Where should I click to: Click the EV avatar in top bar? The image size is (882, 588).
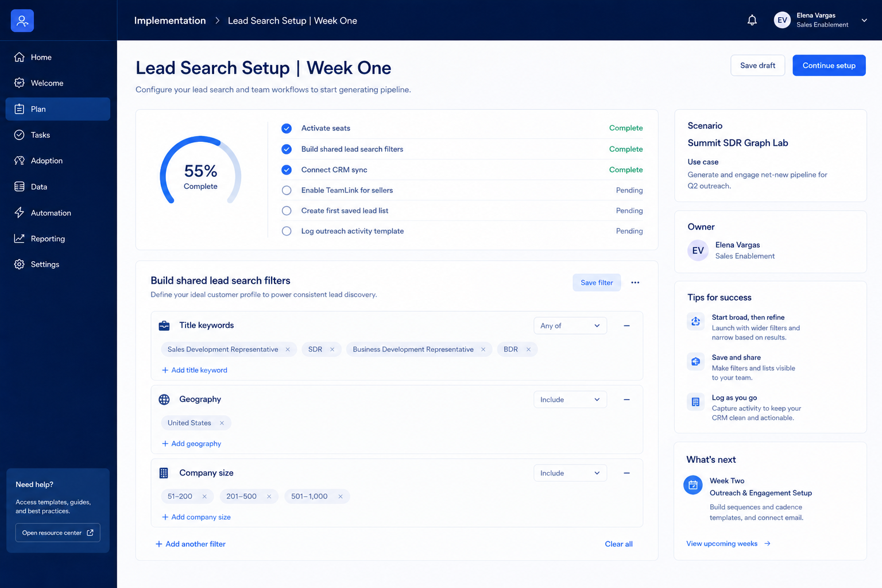(782, 20)
